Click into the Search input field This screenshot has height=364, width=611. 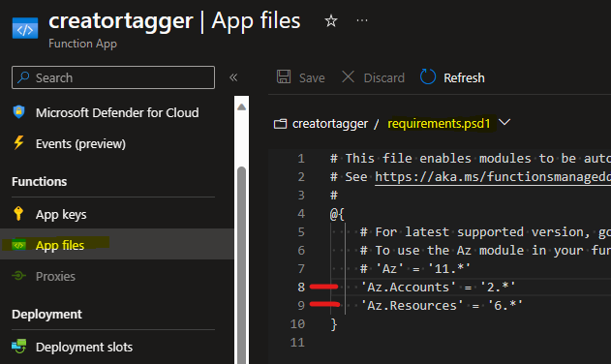(113, 77)
